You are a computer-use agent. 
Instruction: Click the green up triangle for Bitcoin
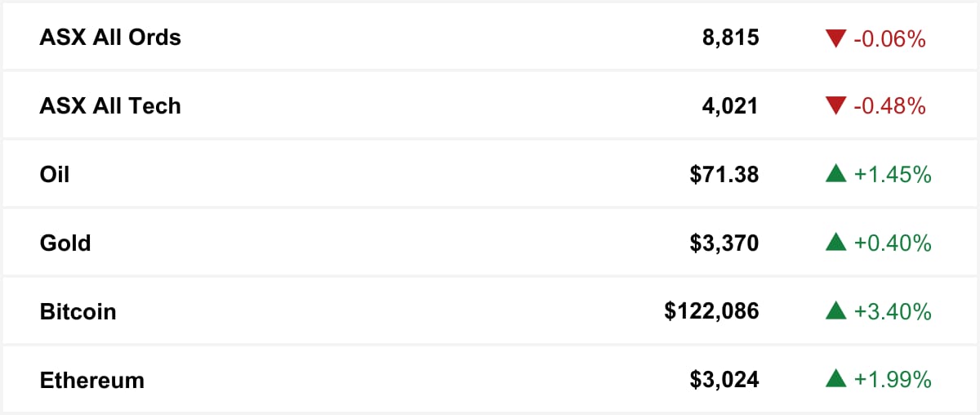click(x=835, y=310)
